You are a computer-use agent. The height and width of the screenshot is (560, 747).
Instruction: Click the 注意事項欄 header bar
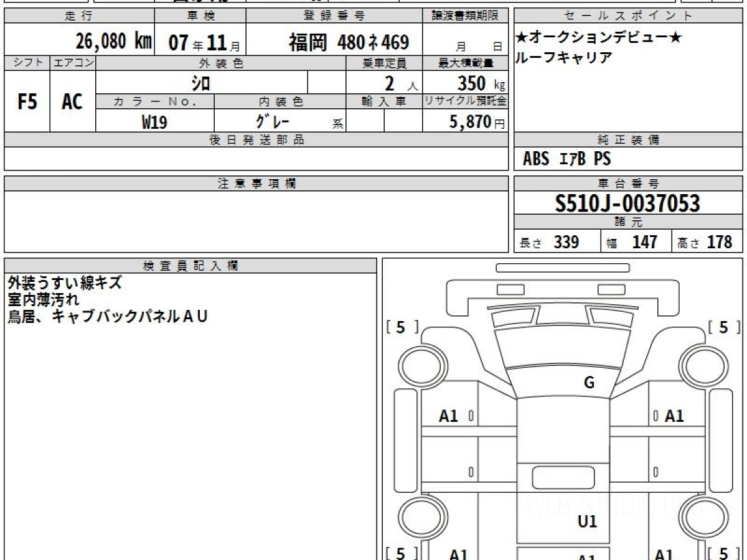pos(256,184)
